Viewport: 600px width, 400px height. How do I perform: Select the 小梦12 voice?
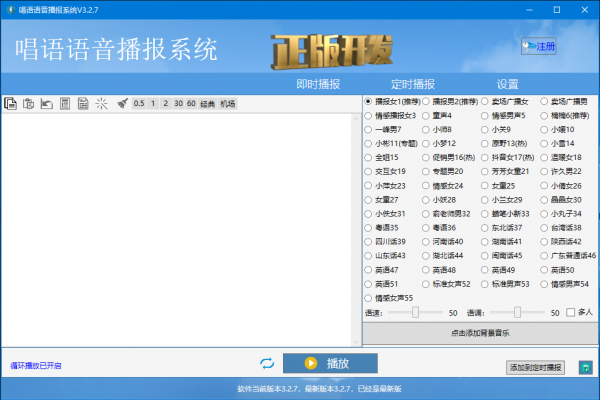click(439, 144)
